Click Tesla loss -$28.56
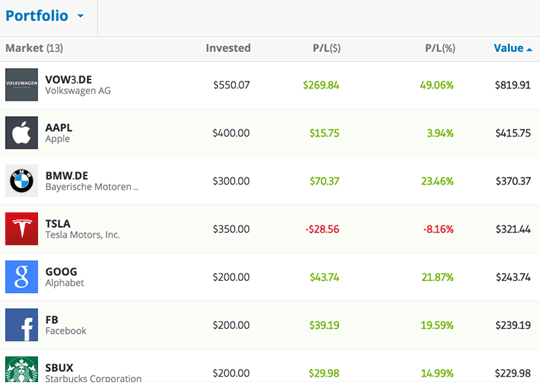 (x=322, y=229)
